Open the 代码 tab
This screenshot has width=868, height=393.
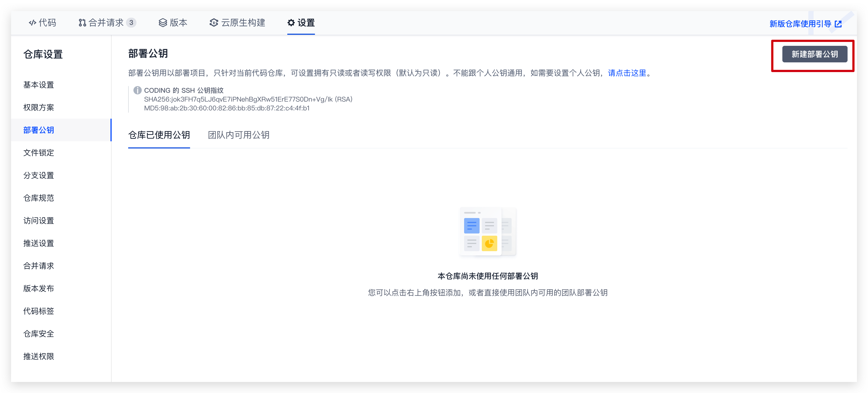[43, 23]
